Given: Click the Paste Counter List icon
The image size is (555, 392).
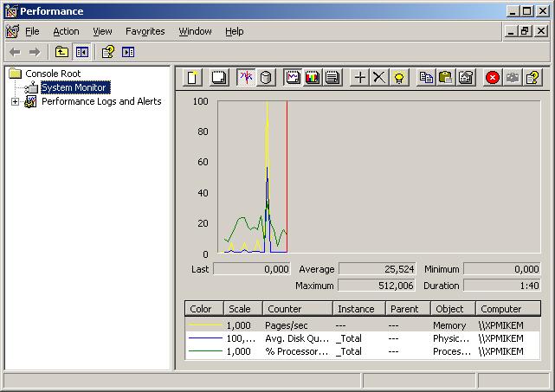Looking at the screenshot, I should [445, 78].
